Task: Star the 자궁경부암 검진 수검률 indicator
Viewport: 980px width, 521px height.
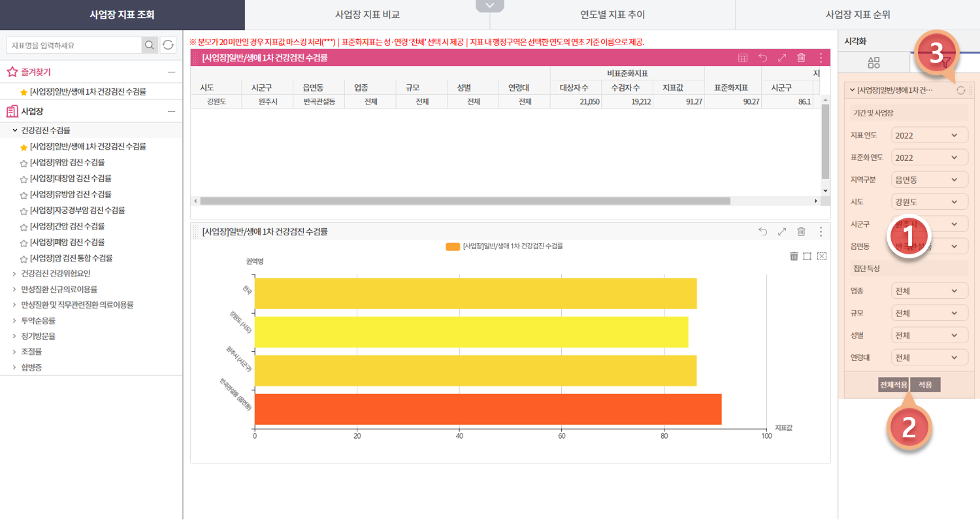Action: point(24,210)
